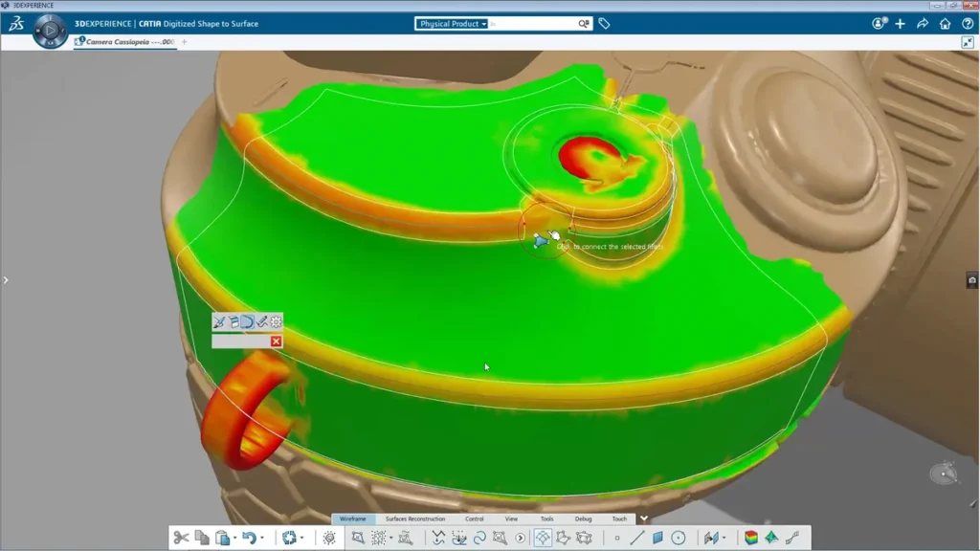Viewport: 980px width, 551px height.
Task: Click the downward arrow on surface icon
Action: click(x=459, y=538)
